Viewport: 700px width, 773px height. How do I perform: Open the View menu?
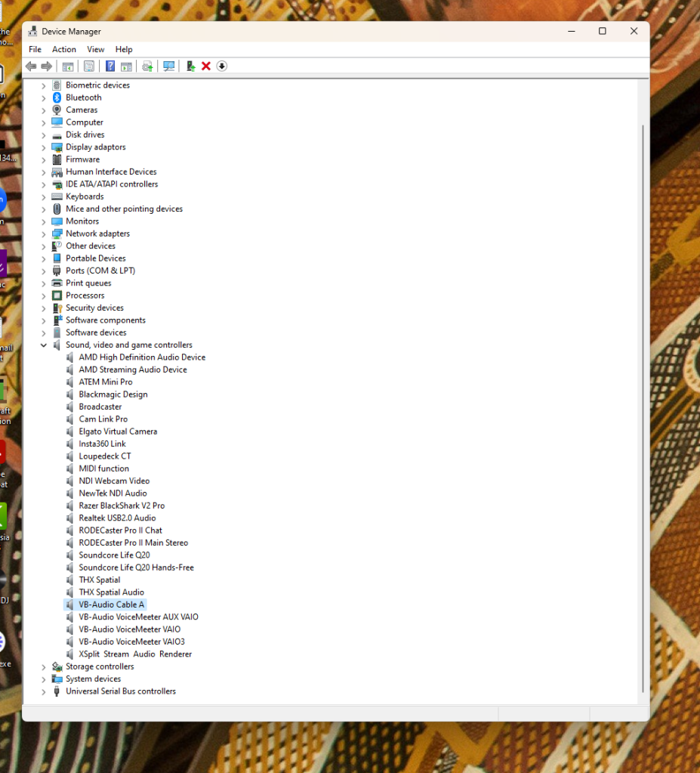pyautogui.click(x=96, y=49)
